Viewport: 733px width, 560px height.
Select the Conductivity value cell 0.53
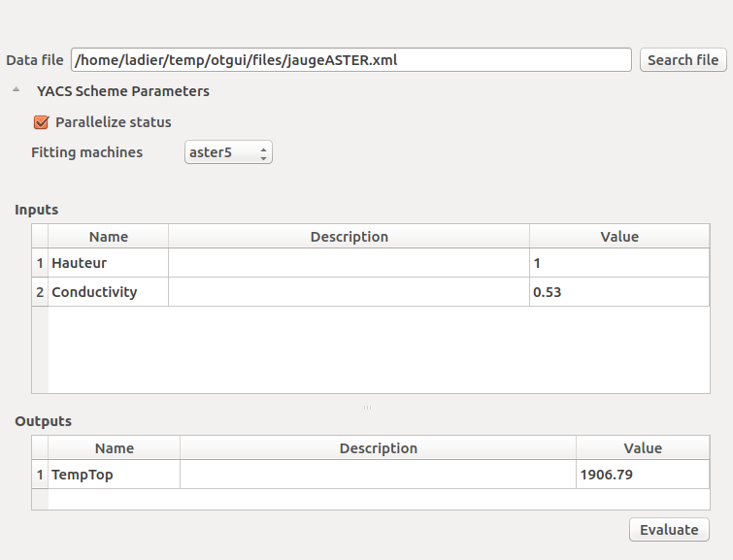point(618,292)
